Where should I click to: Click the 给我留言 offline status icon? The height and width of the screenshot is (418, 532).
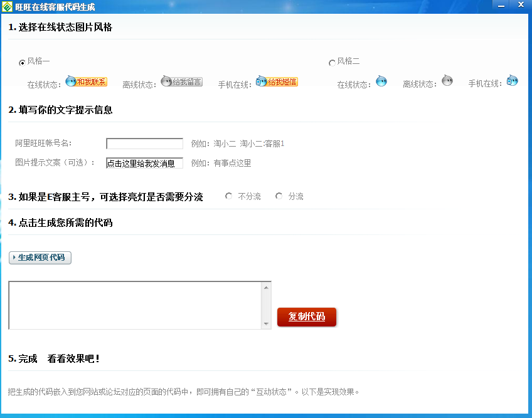click(182, 81)
